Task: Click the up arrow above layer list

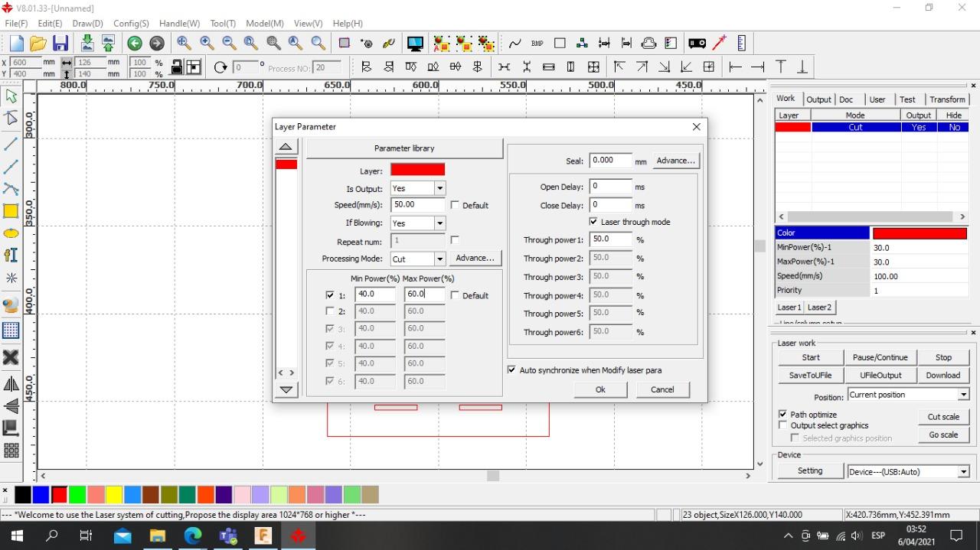Action: point(286,147)
